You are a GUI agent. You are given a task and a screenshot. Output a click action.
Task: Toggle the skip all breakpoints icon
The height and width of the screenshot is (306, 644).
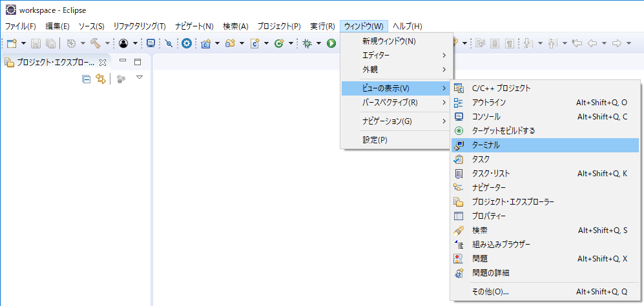click(x=169, y=43)
